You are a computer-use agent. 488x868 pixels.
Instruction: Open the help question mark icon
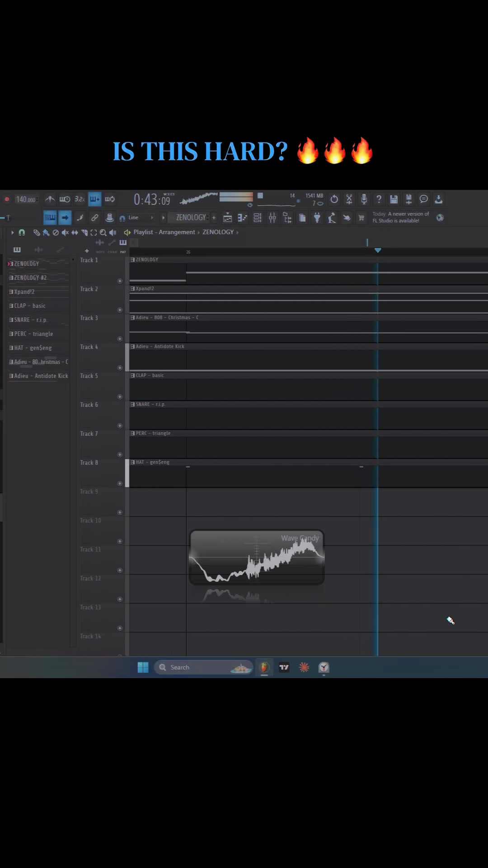(379, 199)
